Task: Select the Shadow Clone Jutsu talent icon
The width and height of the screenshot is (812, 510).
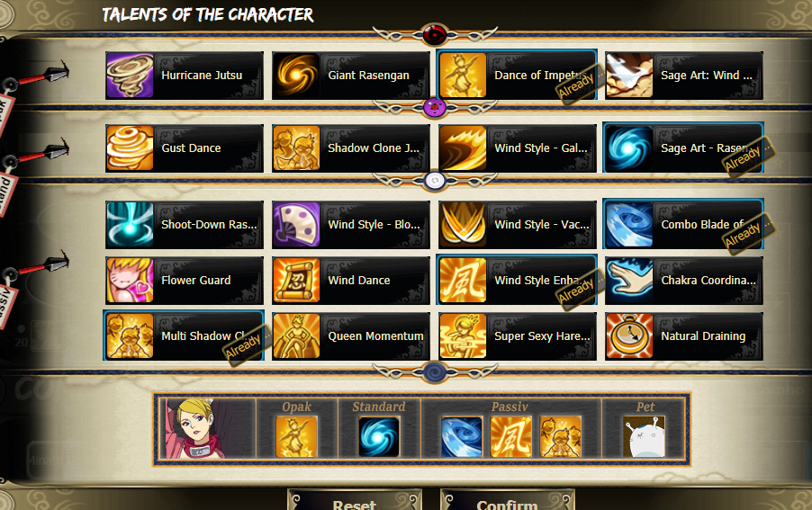Action: coord(296,148)
